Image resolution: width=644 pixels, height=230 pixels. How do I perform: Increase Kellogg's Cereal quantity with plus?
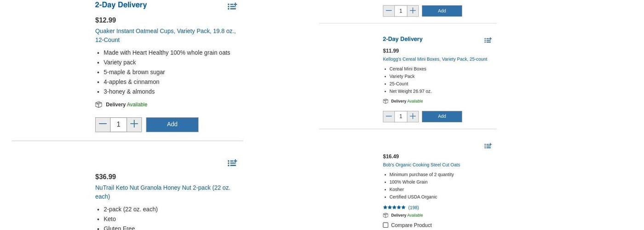point(413,116)
